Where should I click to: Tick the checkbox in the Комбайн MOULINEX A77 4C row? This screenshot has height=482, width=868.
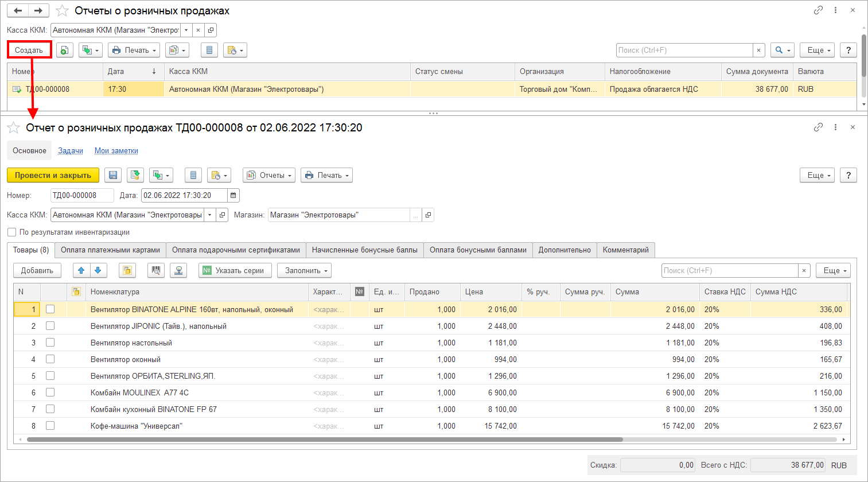50,392
